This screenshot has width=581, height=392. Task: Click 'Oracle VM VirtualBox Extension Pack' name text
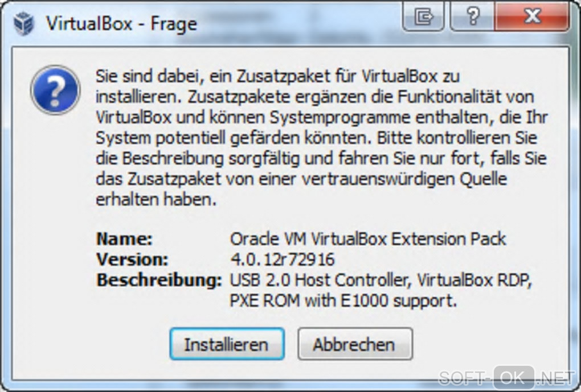tap(367, 239)
